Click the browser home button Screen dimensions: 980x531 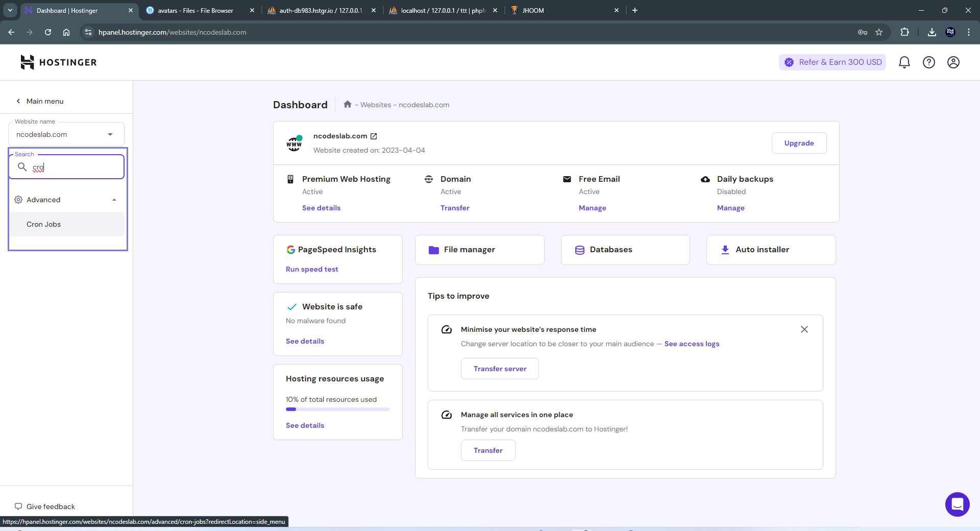tap(66, 32)
